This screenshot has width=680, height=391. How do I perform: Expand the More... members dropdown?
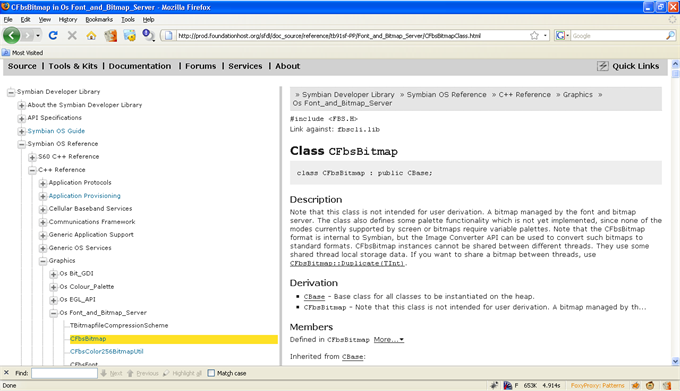(x=389, y=339)
